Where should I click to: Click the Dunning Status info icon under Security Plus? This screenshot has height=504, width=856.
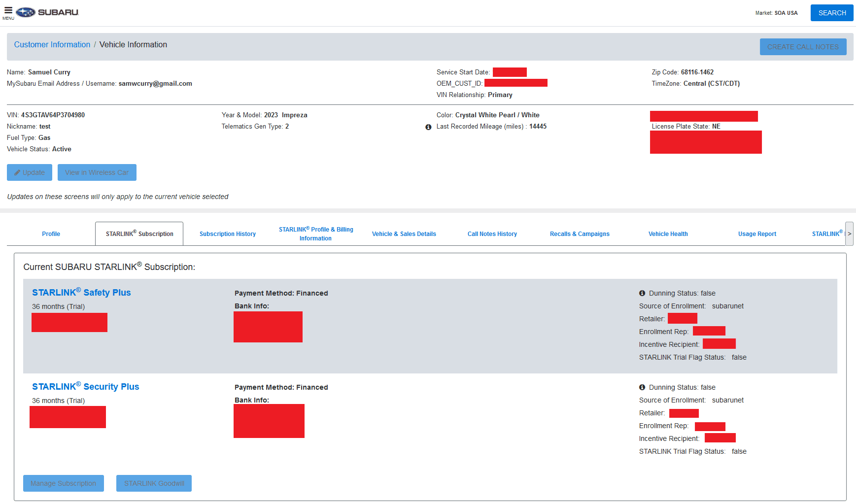click(x=642, y=387)
